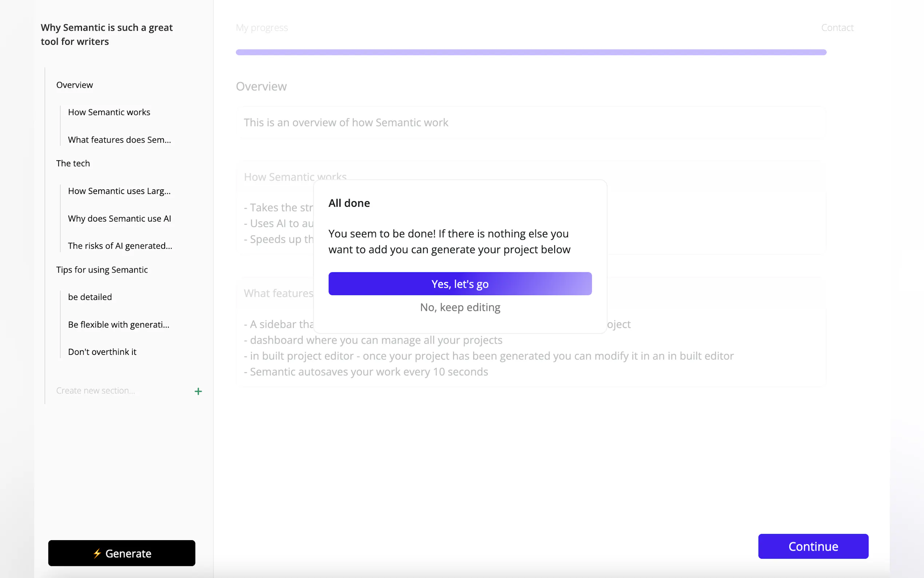924x578 pixels.
Task: Select be detailed subsection
Action: coord(90,297)
